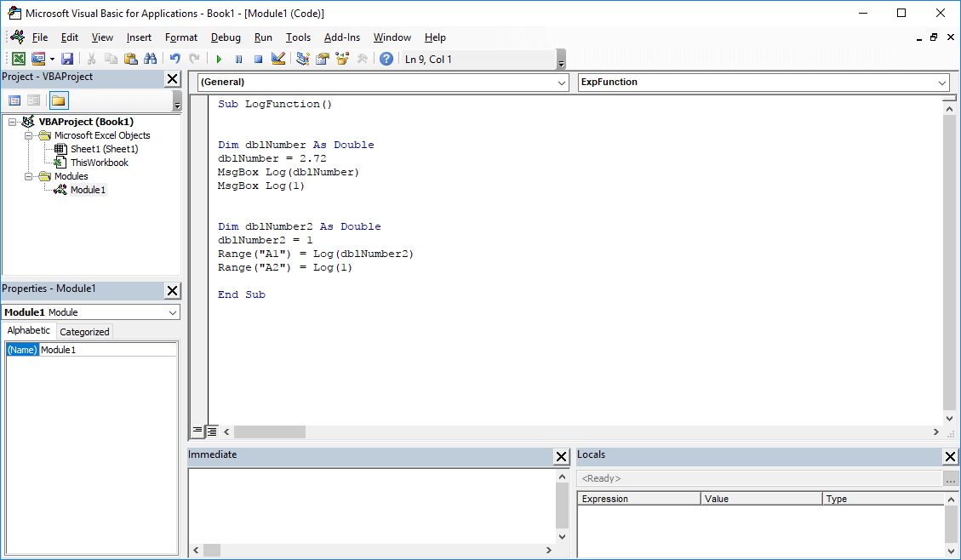Click the Undo icon in the toolbar
Screen dimensions: 961x560
(174, 58)
